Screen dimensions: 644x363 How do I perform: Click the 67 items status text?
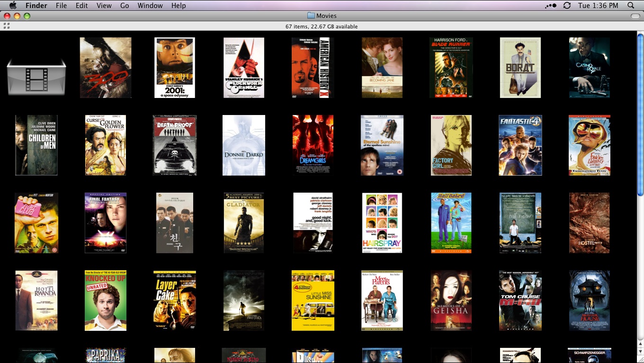pyautogui.click(x=322, y=27)
